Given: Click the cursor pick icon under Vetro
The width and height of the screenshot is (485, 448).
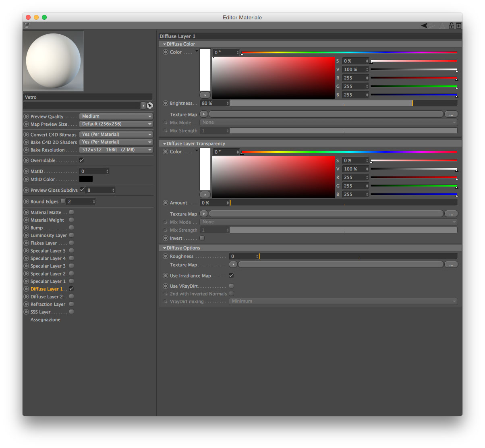Looking at the screenshot, I should [150, 106].
